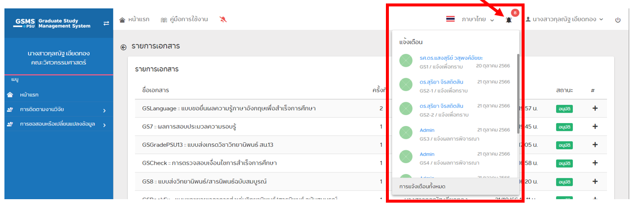Expand การขอสอบหรือเปลี่ยนแปลงข้อมูล sidebar menu
The width and height of the screenshot is (644, 214).
56,125
